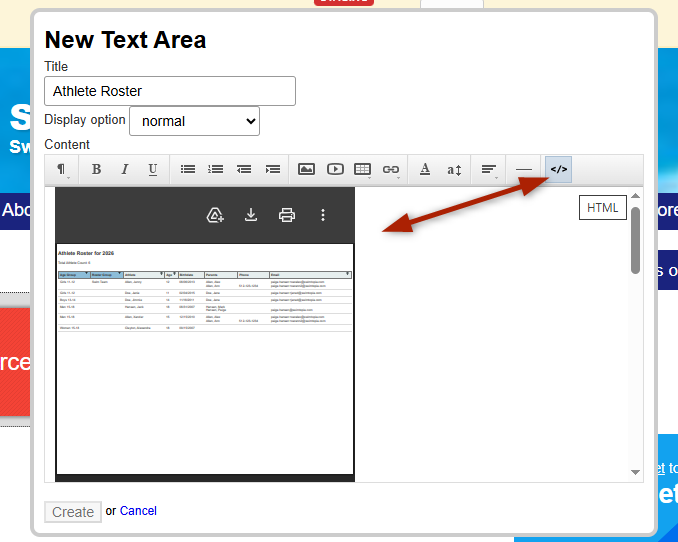Image resolution: width=678 pixels, height=542 pixels.
Task: Click the Cancel link
Action: click(138, 511)
